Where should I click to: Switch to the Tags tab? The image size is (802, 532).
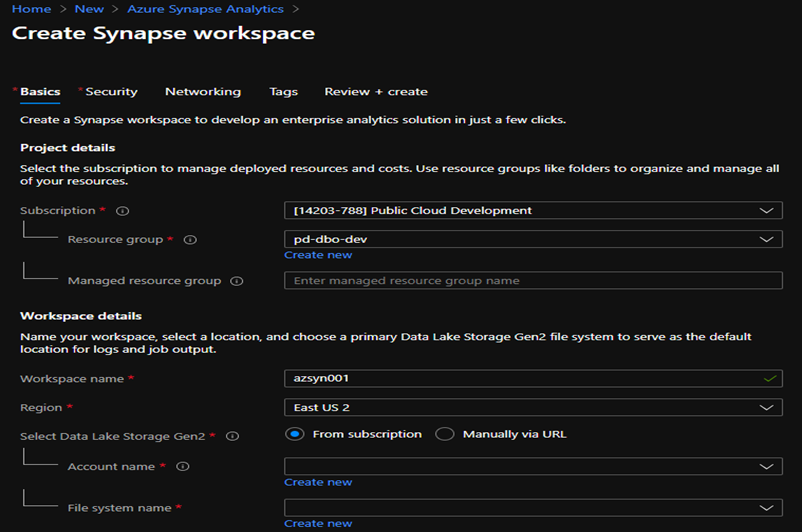pos(283,92)
